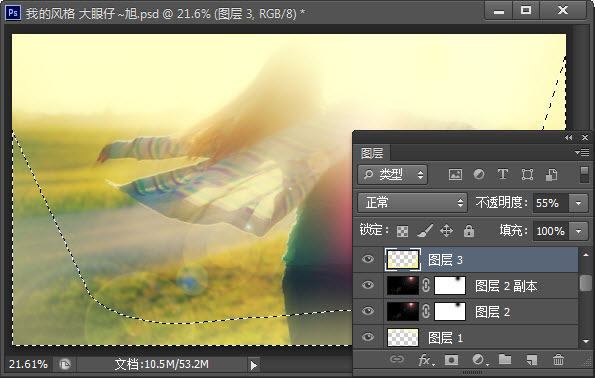Minimize the document window
Screen dimensions: 595x378
click(499, 11)
